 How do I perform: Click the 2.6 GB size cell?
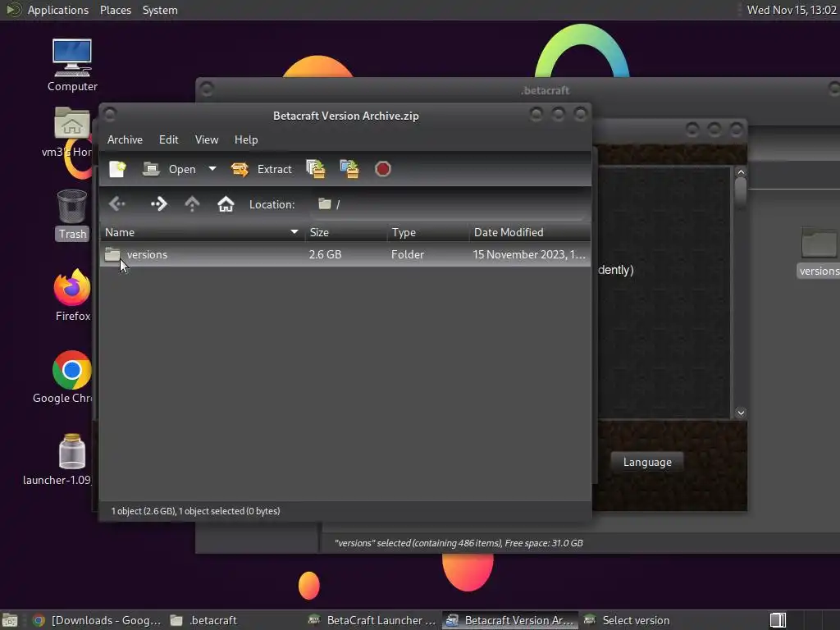pos(325,254)
